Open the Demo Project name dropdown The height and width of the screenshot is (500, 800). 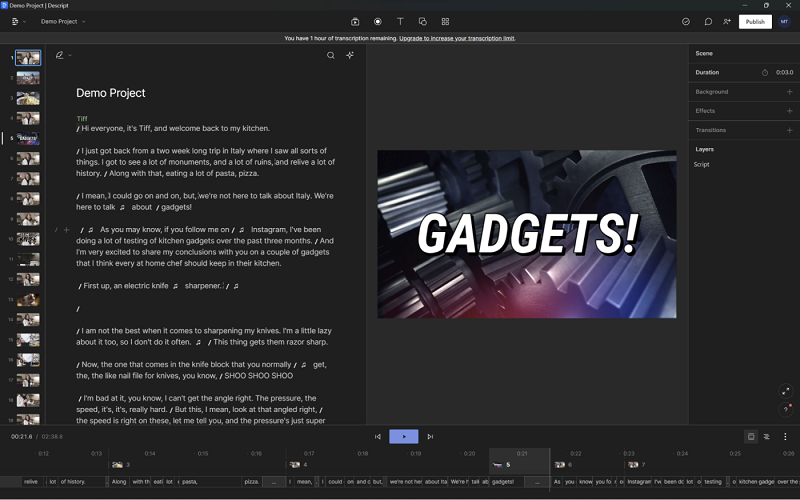[63, 21]
